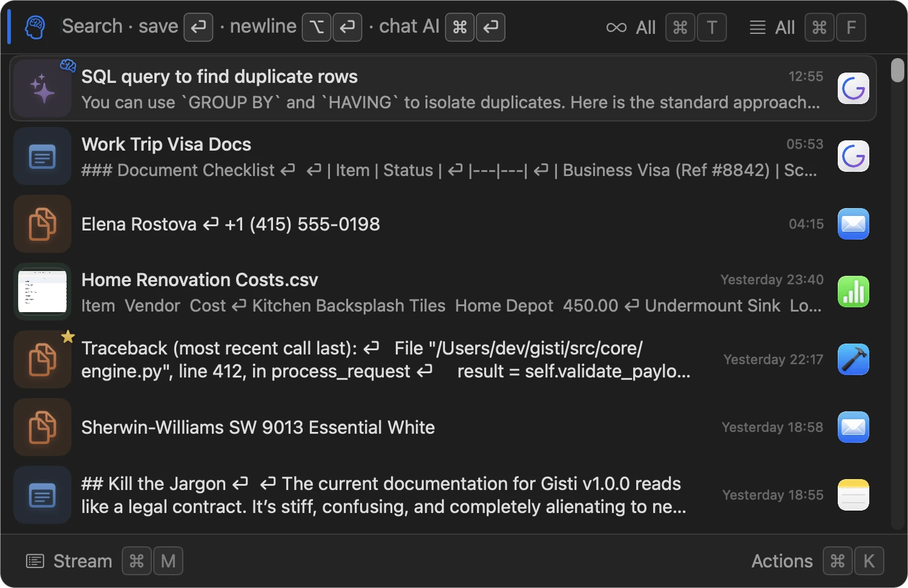The image size is (908, 588).
Task: Click the chat AI return key hint
Action: click(490, 27)
